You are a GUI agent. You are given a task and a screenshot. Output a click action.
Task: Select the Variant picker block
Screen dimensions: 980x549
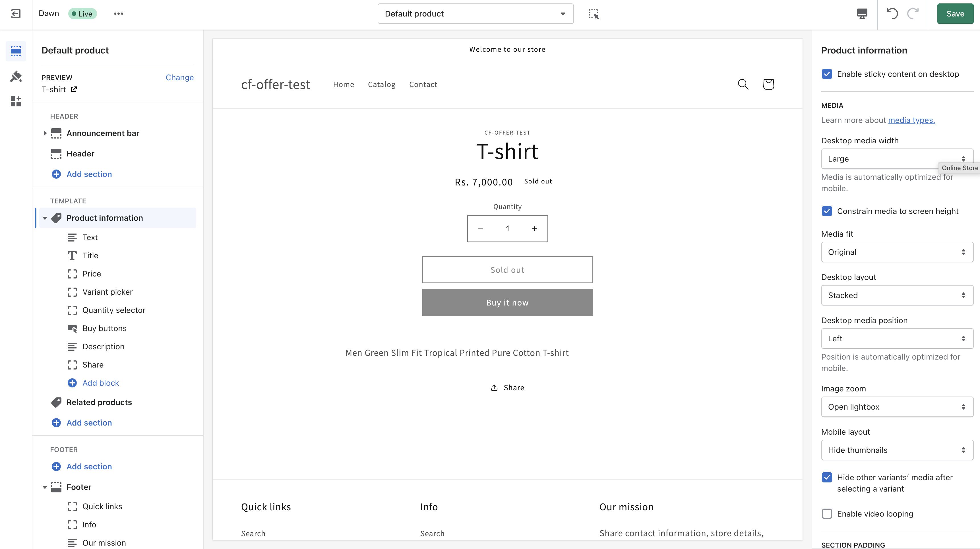[x=107, y=292]
